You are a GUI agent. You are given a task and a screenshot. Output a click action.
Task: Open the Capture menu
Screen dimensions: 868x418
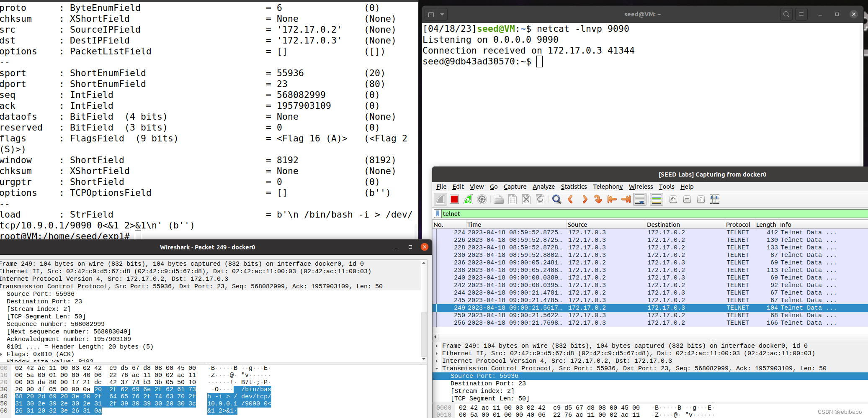click(x=515, y=187)
